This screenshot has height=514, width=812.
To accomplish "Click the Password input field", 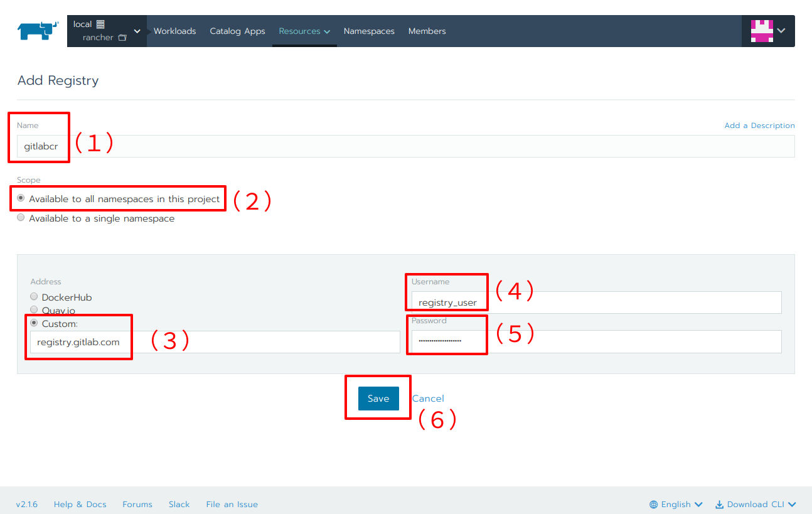I will tap(597, 341).
